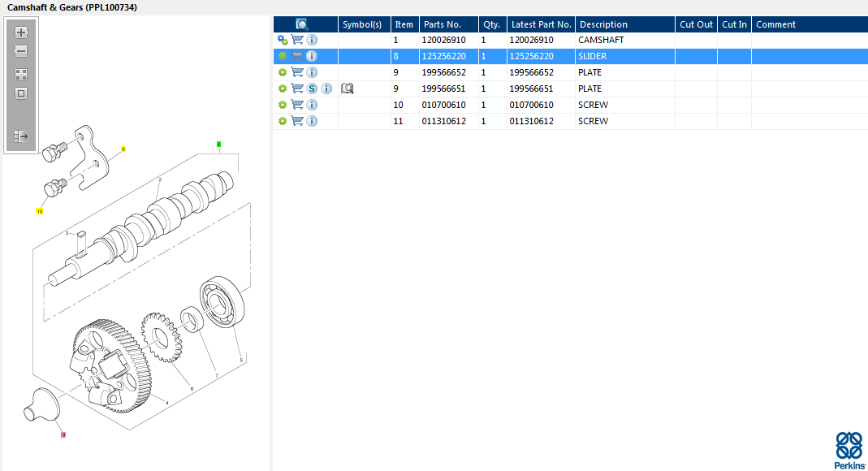Collapse the diagram toolbar panel arrow

click(21, 136)
